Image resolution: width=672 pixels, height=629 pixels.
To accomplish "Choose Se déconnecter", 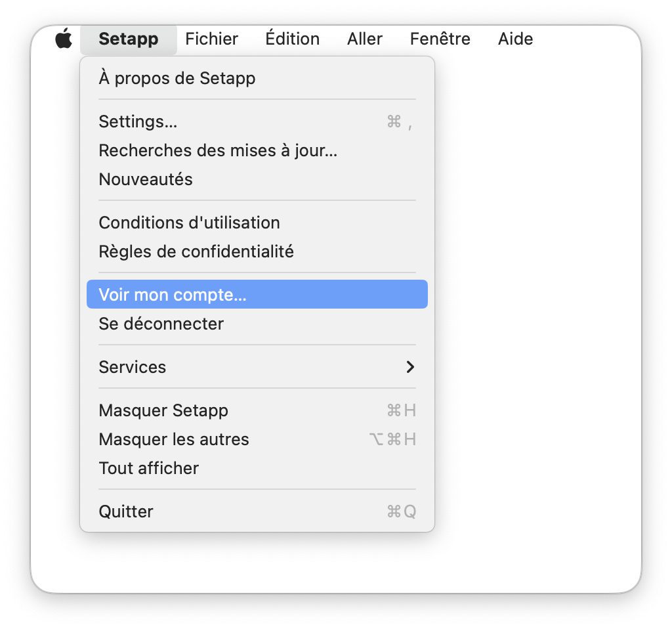I will pyautogui.click(x=257, y=324).
